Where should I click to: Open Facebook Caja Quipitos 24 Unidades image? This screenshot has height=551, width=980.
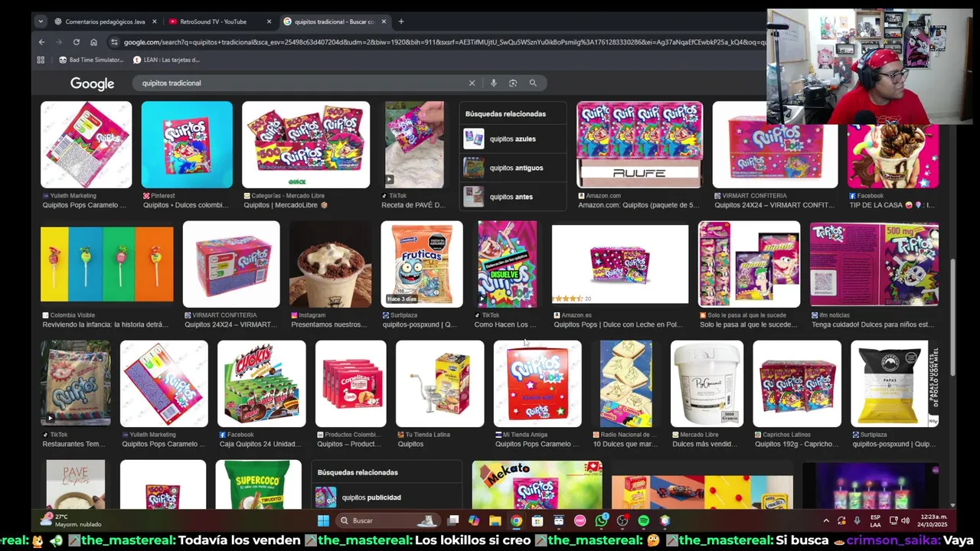261,383
